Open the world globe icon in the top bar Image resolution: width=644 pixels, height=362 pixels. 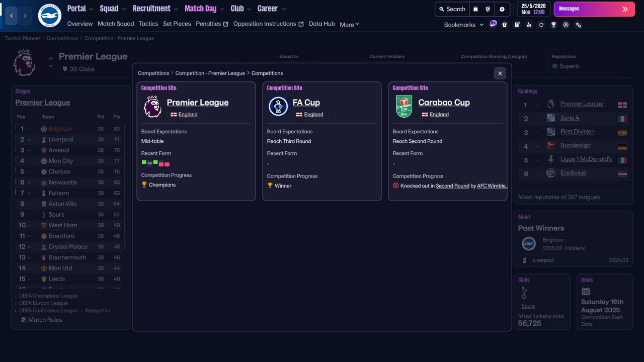click(488, 9)
